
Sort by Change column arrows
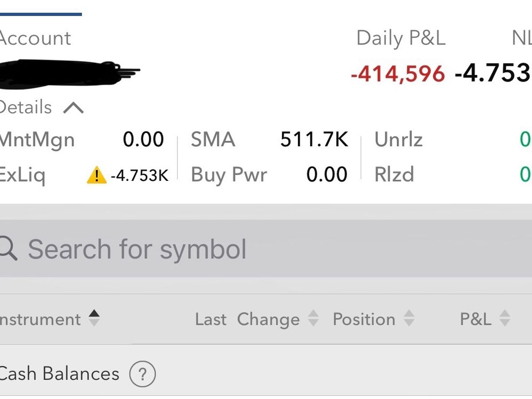pyautogui.click(x=313, y=318)
